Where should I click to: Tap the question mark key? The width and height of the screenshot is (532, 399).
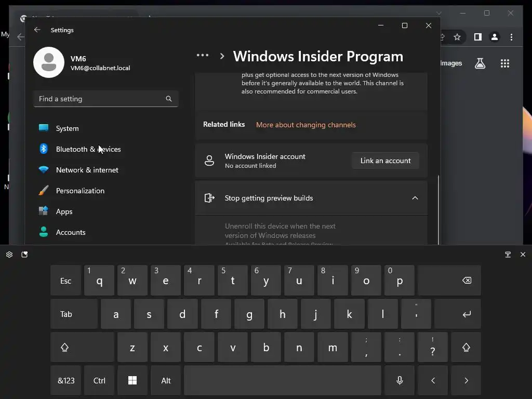pyautogui.click(x=433, y=347)
